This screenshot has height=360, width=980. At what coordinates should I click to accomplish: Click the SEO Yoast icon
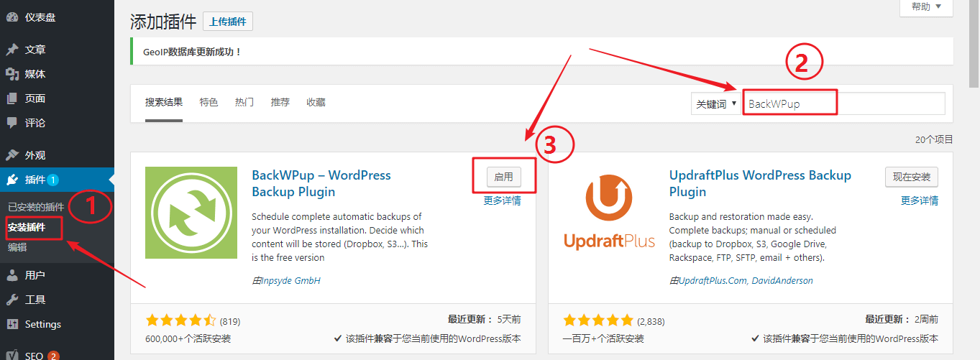[x=12, y=356]
